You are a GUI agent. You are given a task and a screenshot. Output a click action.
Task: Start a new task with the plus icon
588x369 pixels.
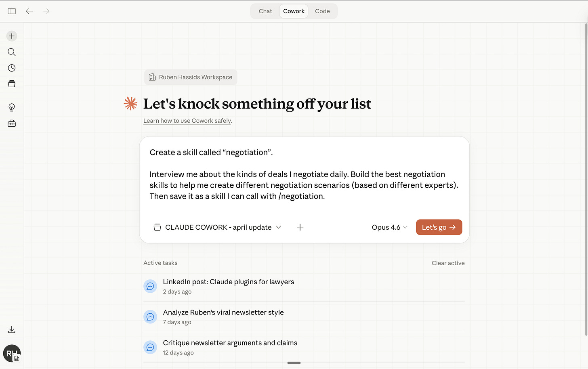coord(12,36)
